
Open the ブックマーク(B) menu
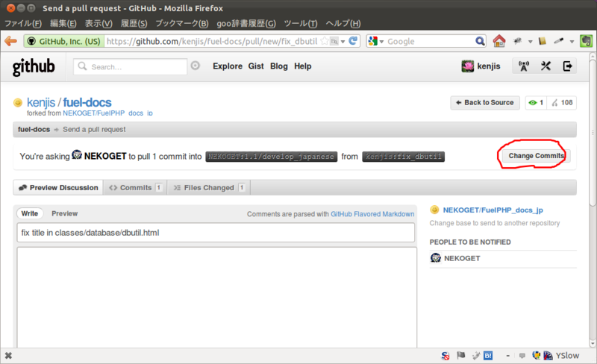tap(181, 24)
